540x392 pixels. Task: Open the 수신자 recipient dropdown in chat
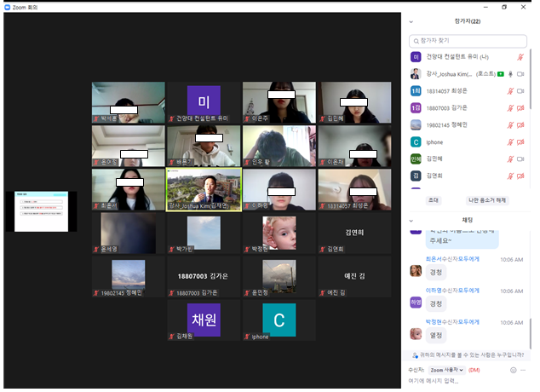pos(447,370)
